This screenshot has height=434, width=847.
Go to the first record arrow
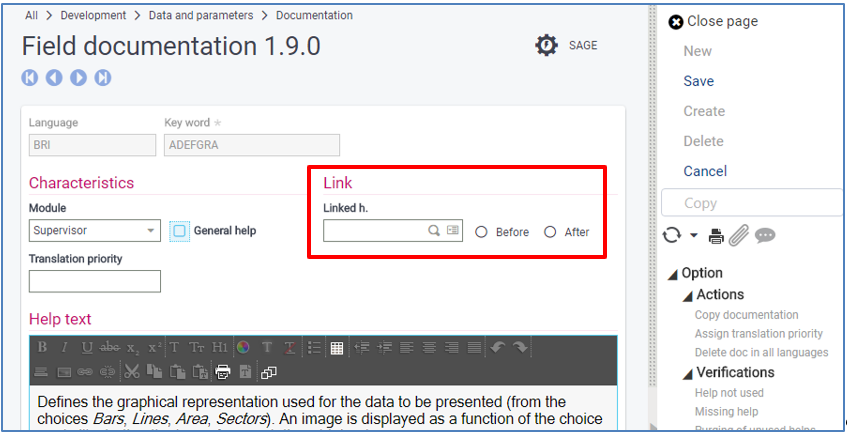30,78
